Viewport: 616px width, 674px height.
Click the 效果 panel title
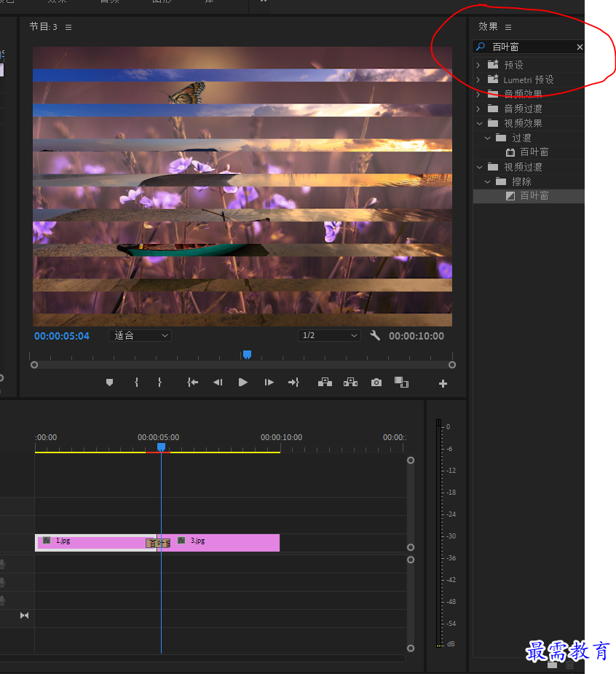pyautogui.click(x=488, y=27)
